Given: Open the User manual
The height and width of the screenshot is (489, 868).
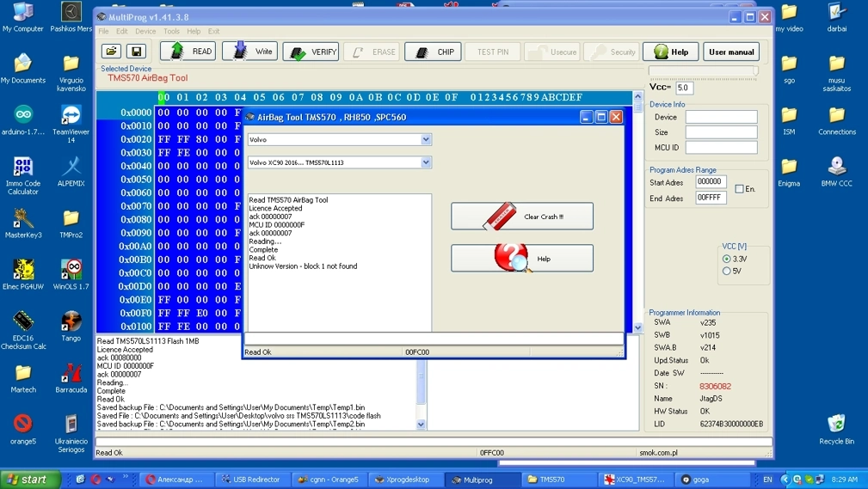Looking at the screenshot, I should click(731, 52).
